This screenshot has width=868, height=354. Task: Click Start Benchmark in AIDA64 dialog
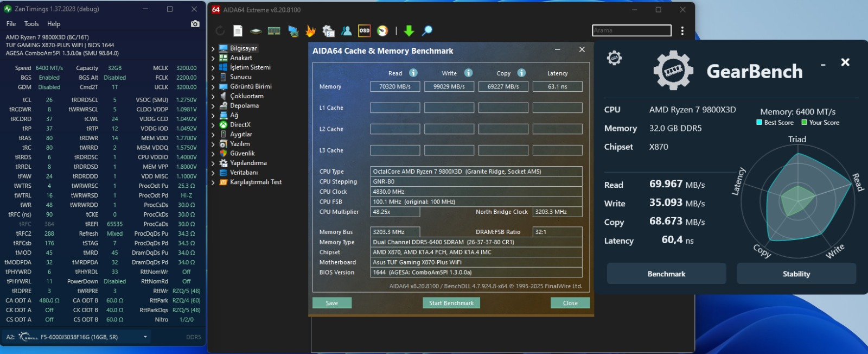pyautogui.click(x=451, y=303)
